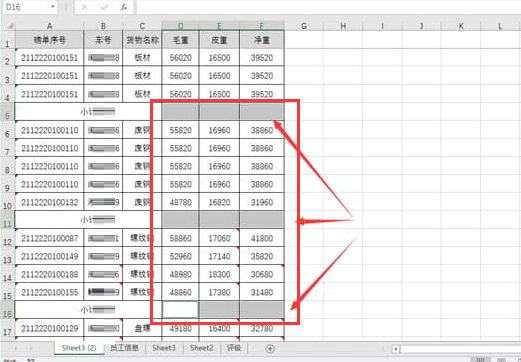Viewport: 521px width, 362px height.
Task: Click cell A2 with 2112220100151
Action: [49, 58]
